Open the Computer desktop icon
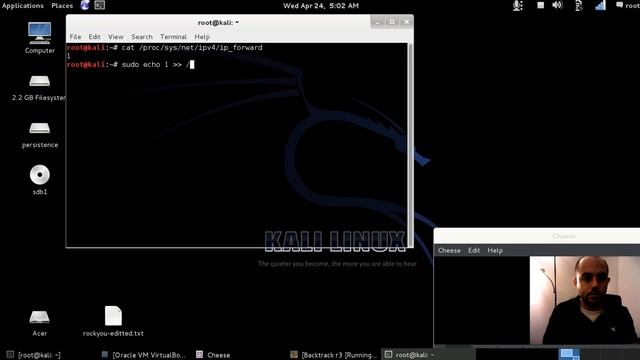Image resolution: width=640 pixels, height=360 pixels. tap(40, 33)
